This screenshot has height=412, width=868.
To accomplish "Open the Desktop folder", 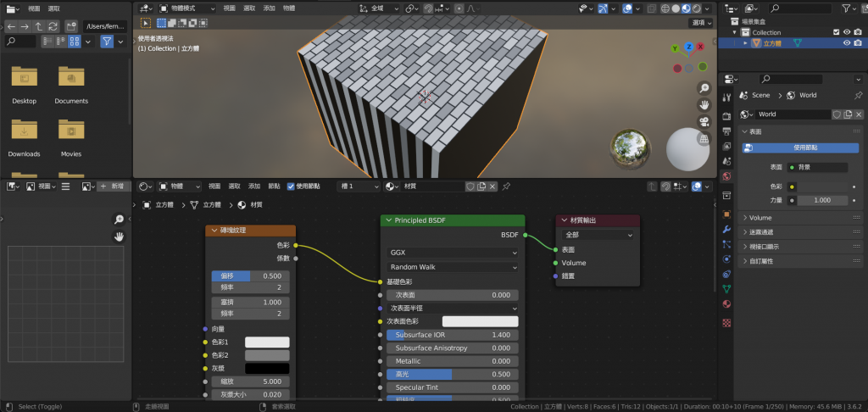I will pyautogui.click(x=25, y=85).
